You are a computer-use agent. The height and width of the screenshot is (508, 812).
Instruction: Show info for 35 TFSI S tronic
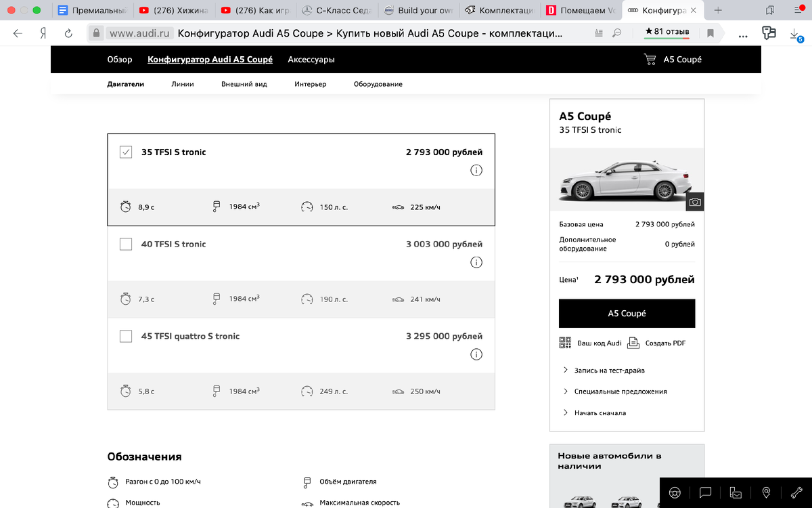coord(476,170)
